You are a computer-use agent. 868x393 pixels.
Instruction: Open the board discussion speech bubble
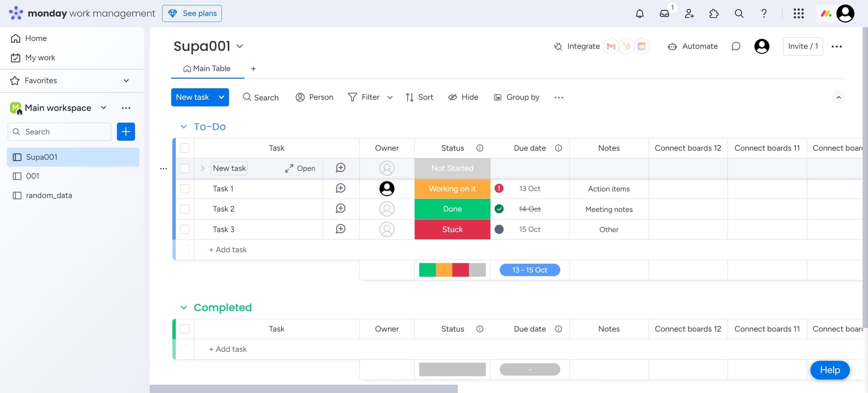click(x=736, y=46)
